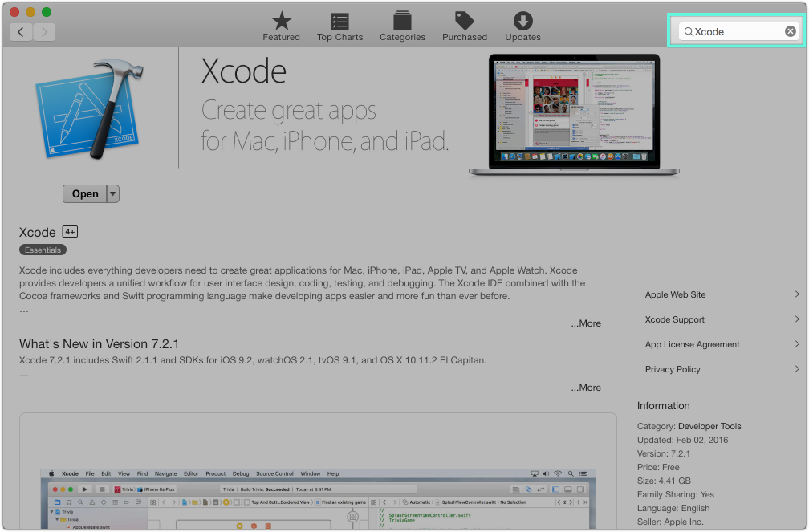The image size is (809, 532).
Task: Expand What's New notes with ...More
Action: click(x=586, y=388)
